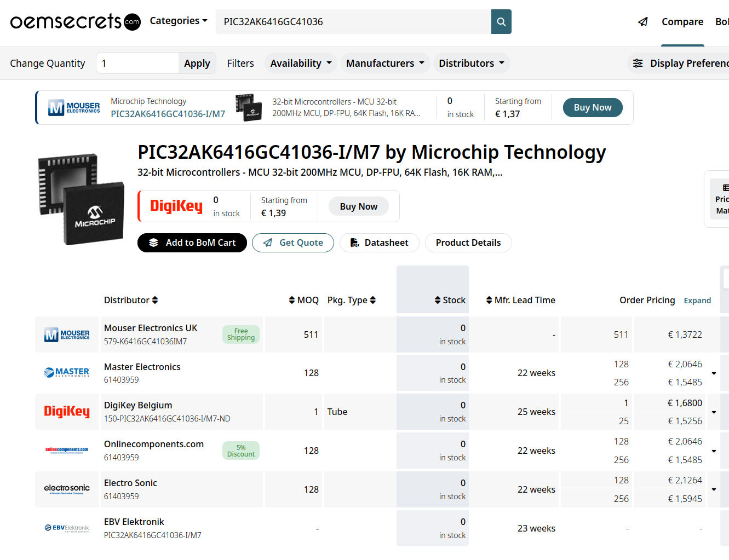Open the Manufacturers filter dropdown

click(x=385, y=63)
